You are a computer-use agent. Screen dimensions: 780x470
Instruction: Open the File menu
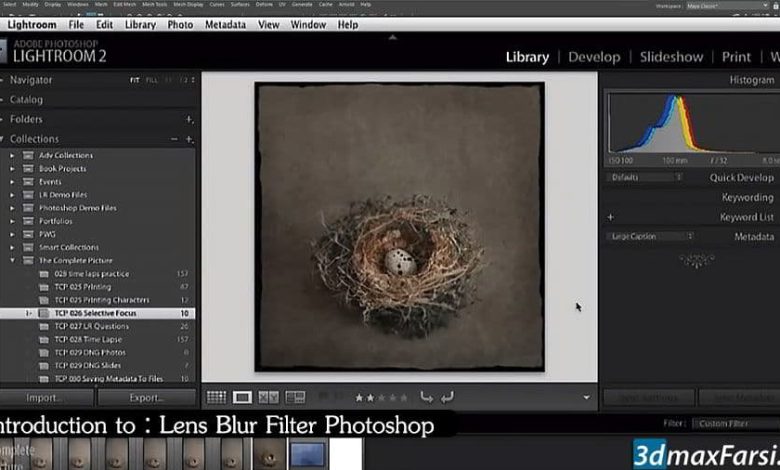pyautogui.click(x=76, y=24)
